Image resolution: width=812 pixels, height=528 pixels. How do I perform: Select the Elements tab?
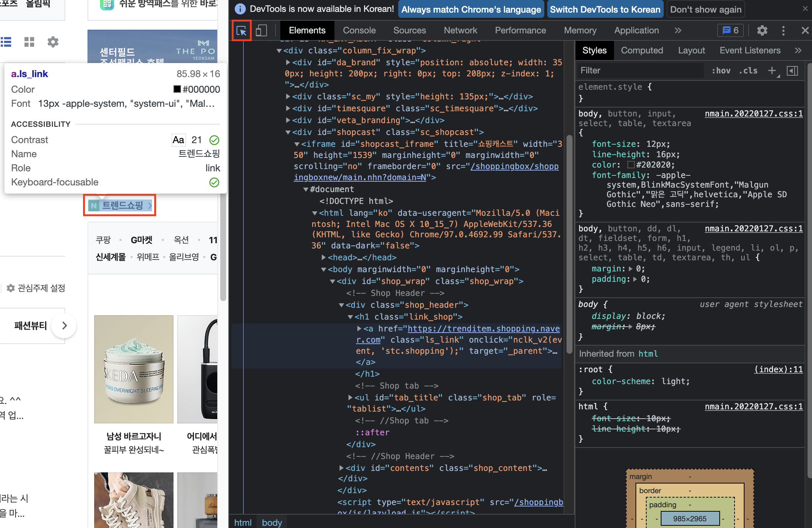(307, 30)
